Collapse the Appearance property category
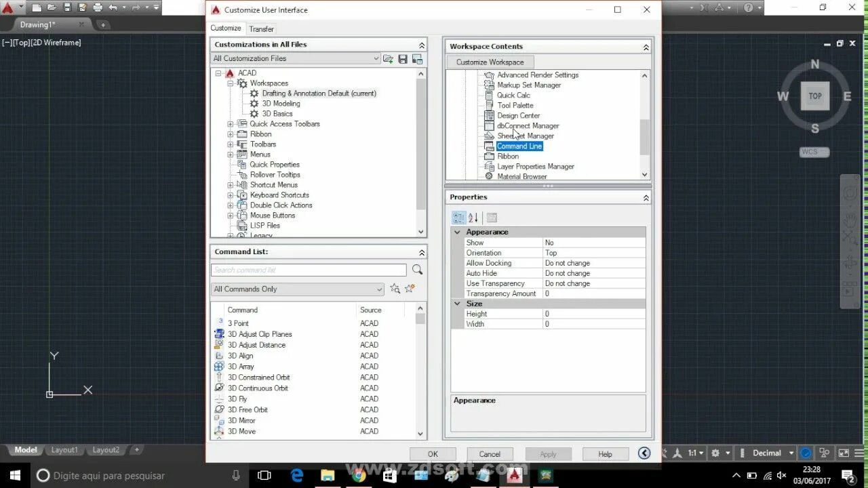 click(x=458, y=232)
